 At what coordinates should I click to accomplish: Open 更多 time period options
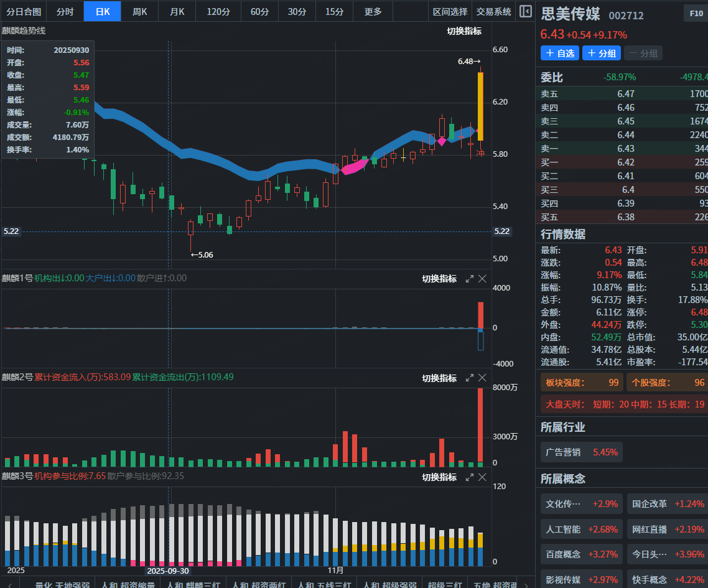pos(373,12)
